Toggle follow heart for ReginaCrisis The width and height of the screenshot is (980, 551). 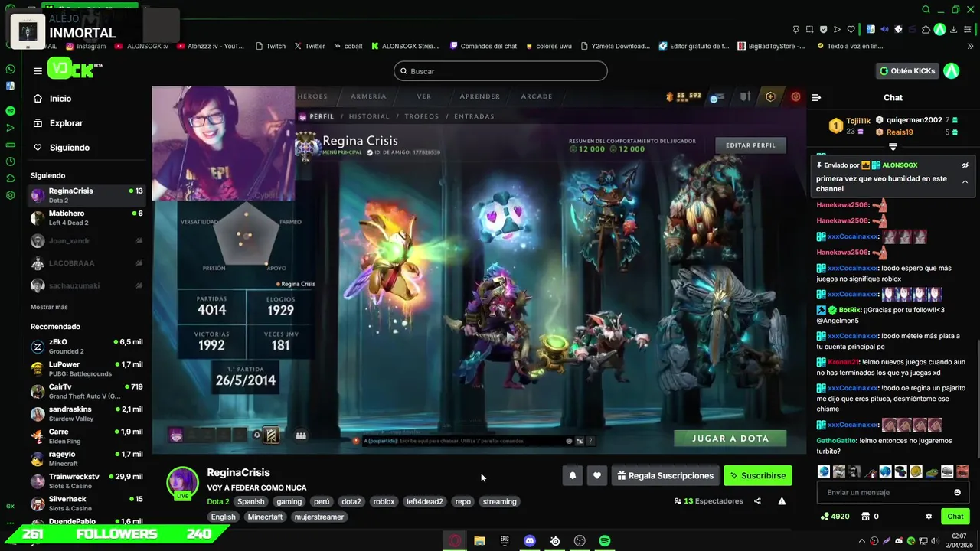point(596,475)
